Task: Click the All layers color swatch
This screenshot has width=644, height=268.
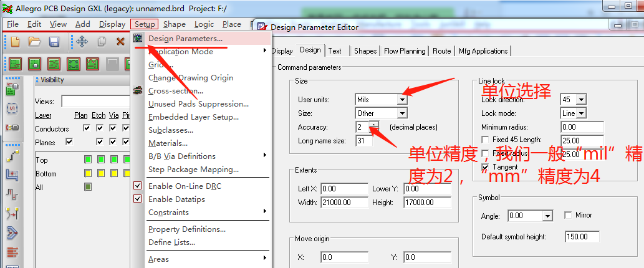Action: pyautogui.click(x=87, y=187)
